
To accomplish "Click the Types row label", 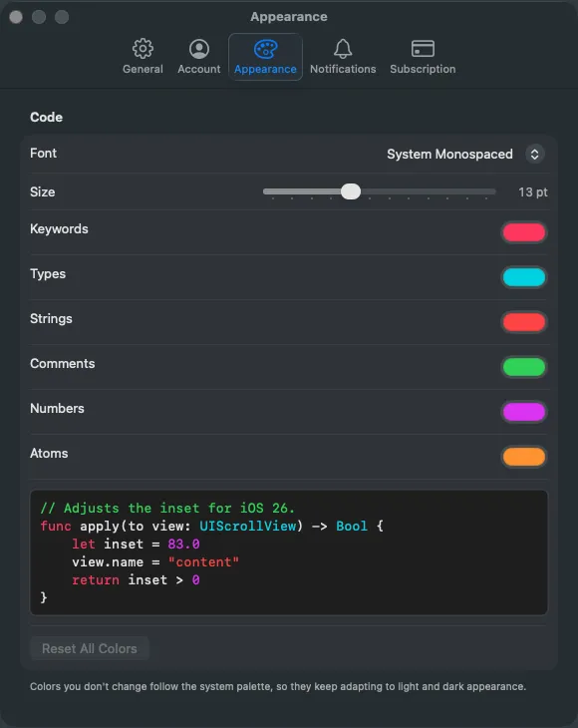I will [x=48, y=274].
